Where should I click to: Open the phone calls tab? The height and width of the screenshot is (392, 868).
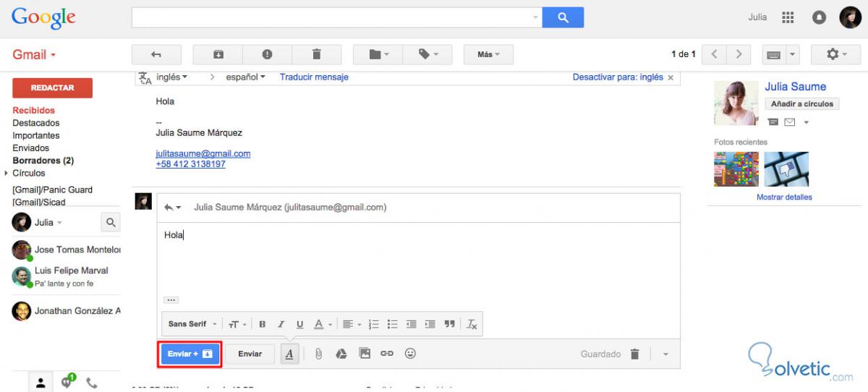pyautogui.click(x=92, y=383)
